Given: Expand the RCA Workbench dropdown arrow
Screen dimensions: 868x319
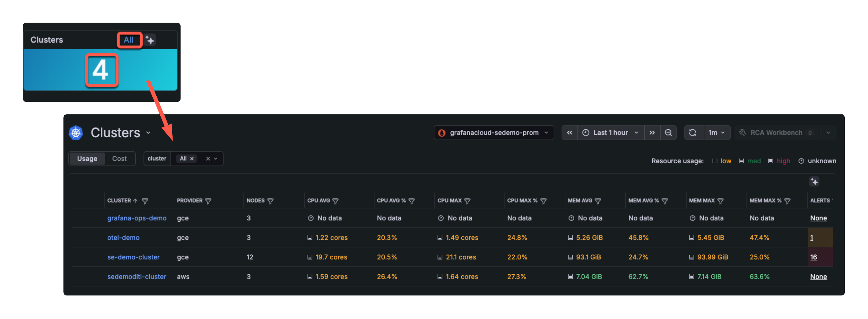Looking at the screenshot, I should tap(828, 133).
